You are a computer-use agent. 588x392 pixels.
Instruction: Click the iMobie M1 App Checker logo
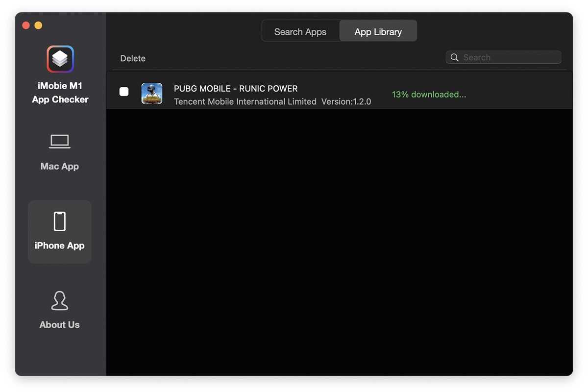tap(60, 59)
